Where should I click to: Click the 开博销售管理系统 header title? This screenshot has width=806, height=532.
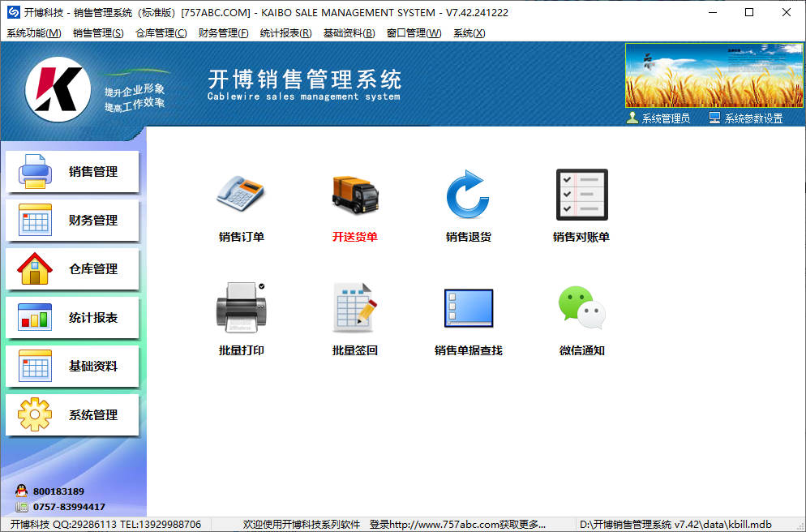coord(304,79)
